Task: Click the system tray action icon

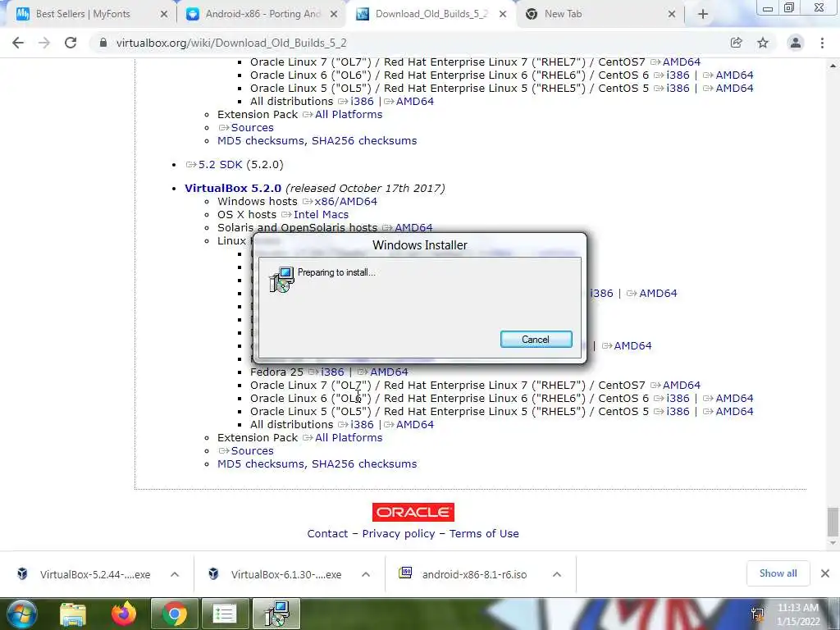Action: [x=757, y=614]
